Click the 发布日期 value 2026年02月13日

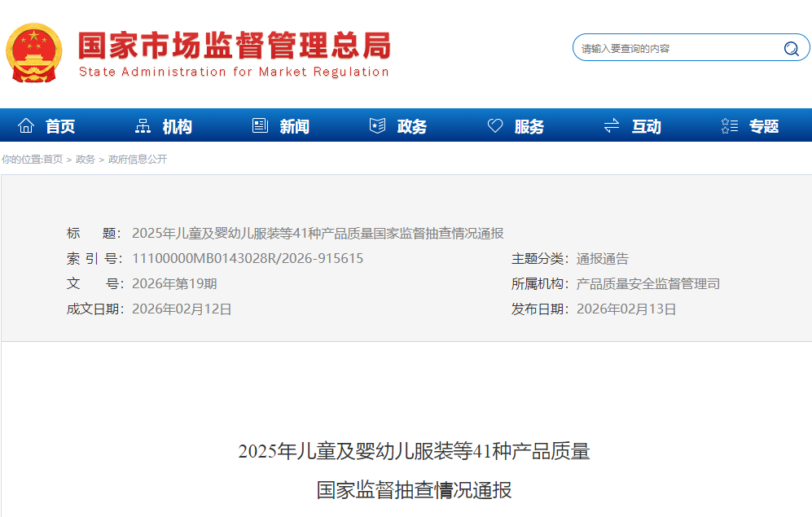tap(626, 309)
